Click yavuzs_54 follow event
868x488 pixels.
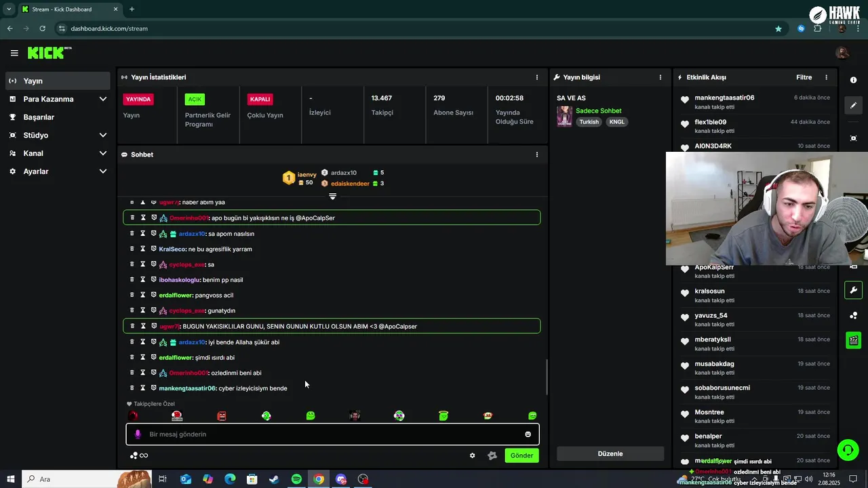[x=755, y=319]
